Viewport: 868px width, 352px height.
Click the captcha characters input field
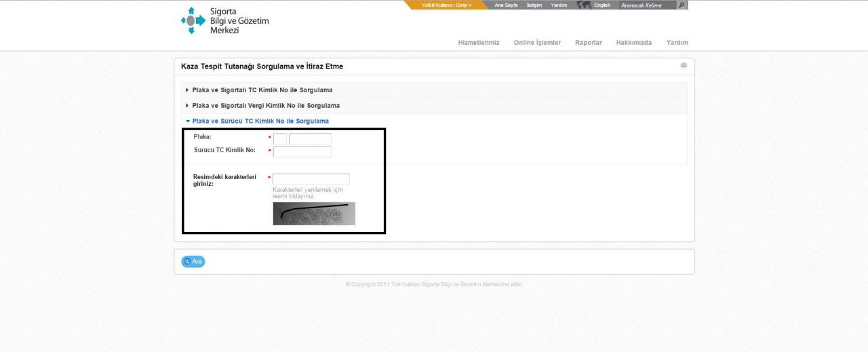pos(311,179)
